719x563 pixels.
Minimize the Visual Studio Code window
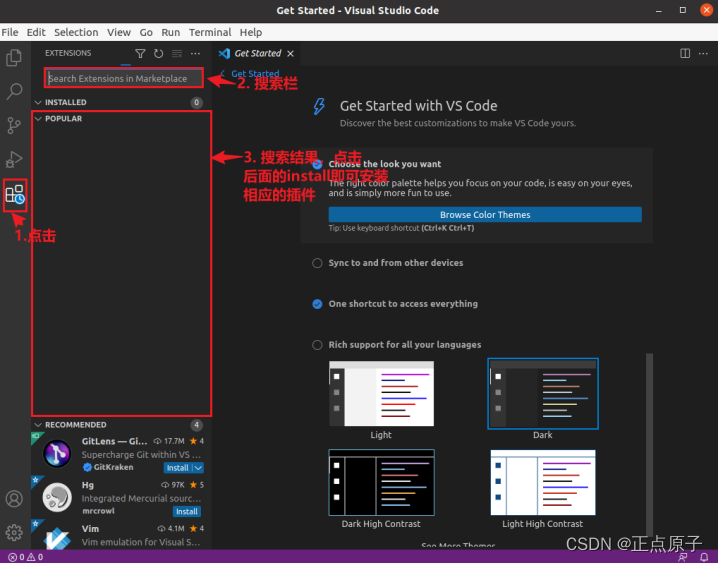[658, 10]
